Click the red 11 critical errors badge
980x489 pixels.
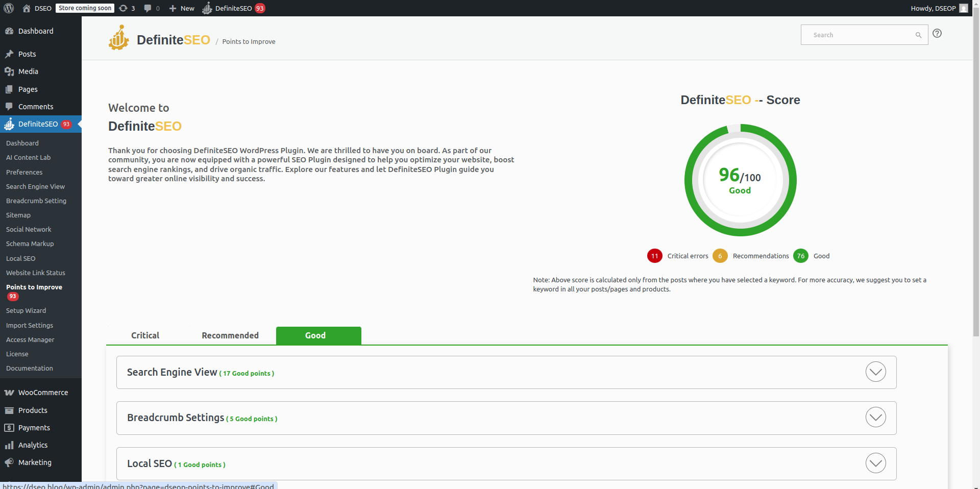tap(655, 256)
